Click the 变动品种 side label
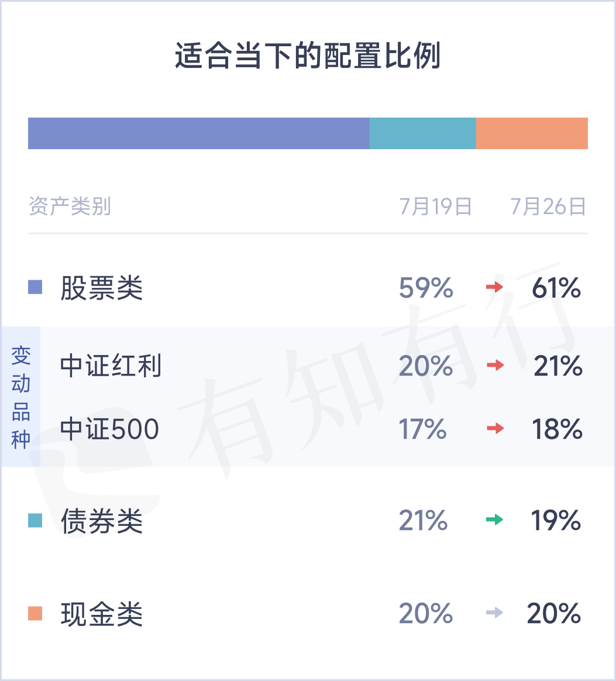 click(21, 397)
